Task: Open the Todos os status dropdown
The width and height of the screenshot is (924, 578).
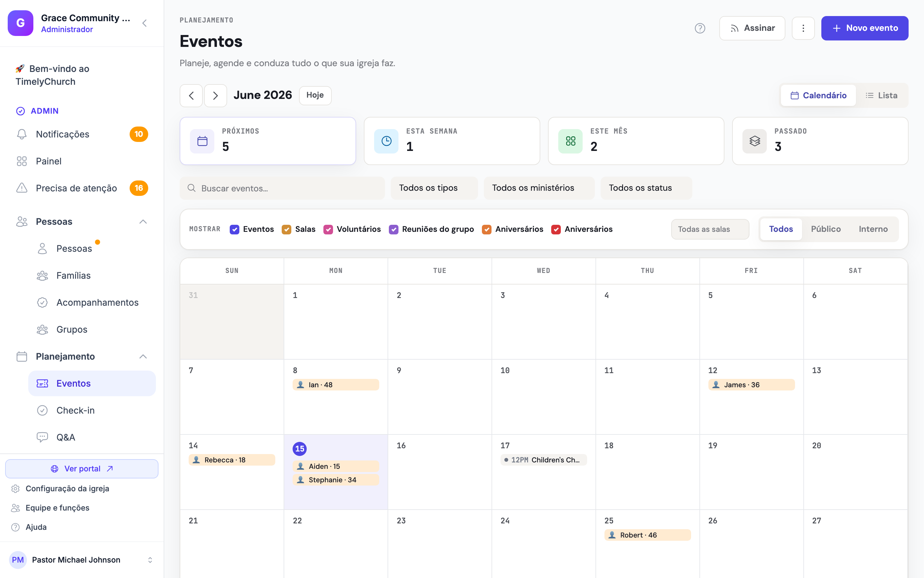Action: (646, 188)
